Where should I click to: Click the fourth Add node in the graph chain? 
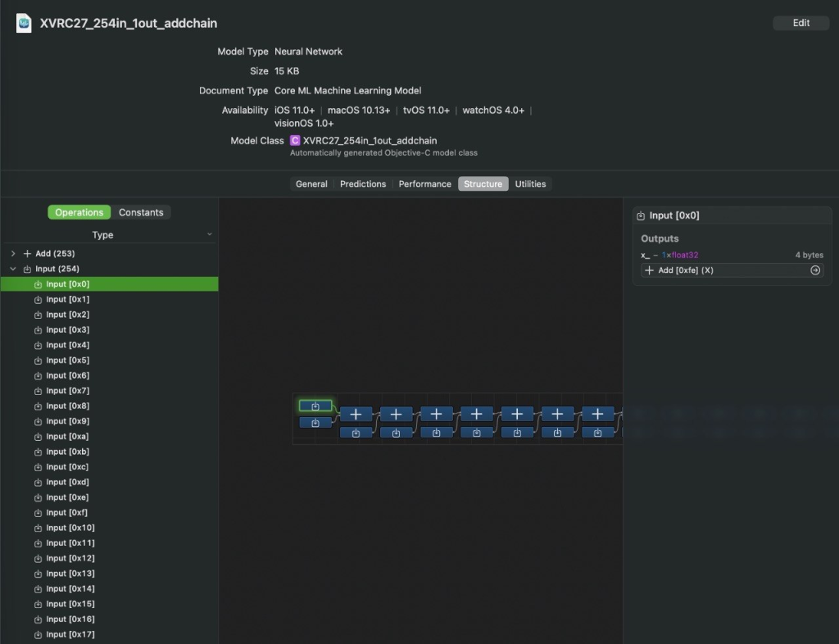(477, 414)
